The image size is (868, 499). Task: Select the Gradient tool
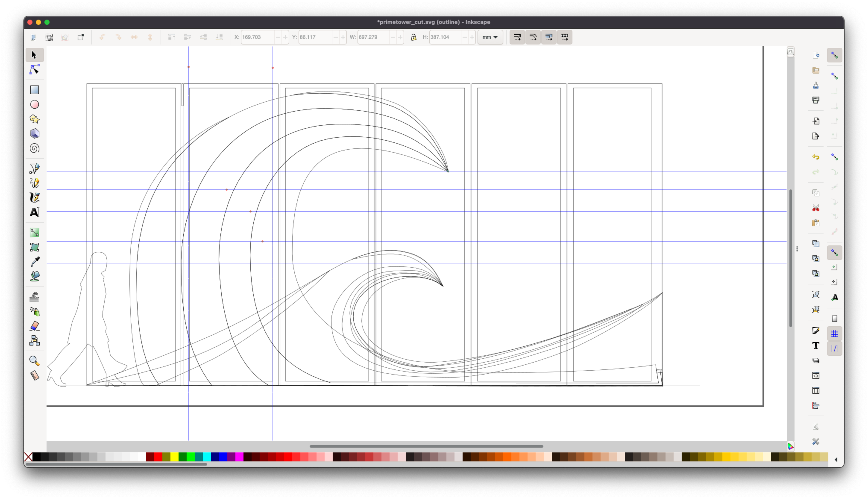[34, 232]
